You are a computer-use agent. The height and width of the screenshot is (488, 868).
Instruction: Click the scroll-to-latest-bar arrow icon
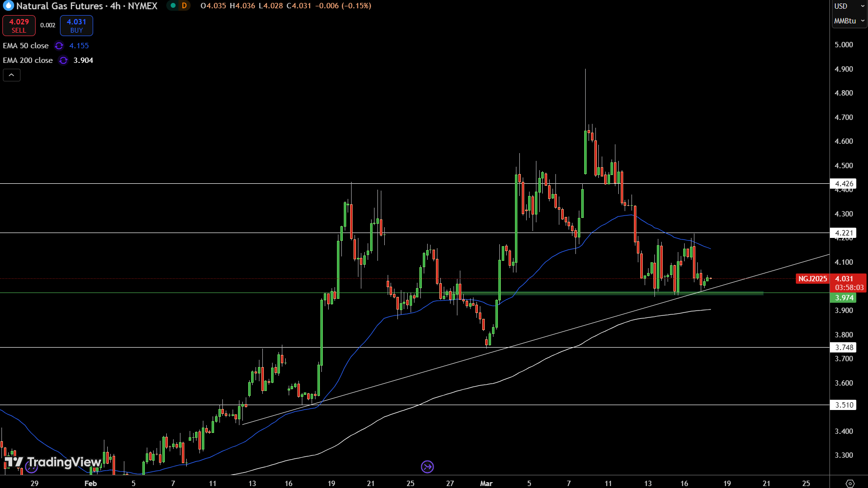(427, 467)
